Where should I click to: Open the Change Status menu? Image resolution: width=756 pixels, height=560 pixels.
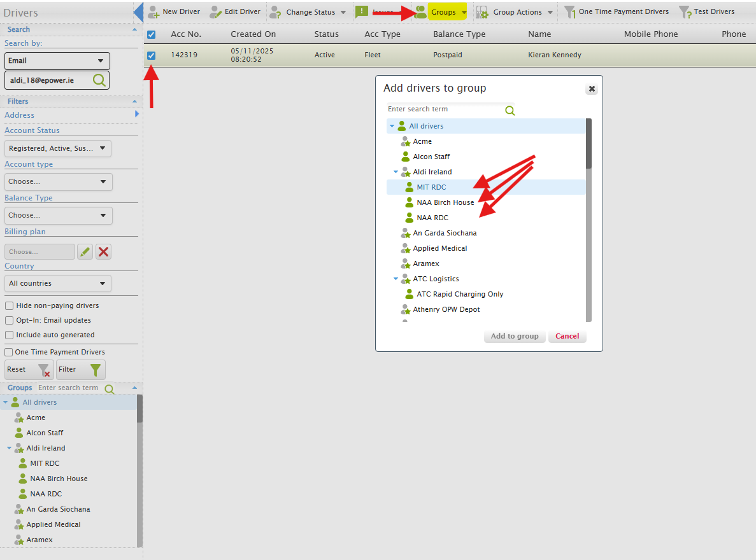[x=308, y=12]
